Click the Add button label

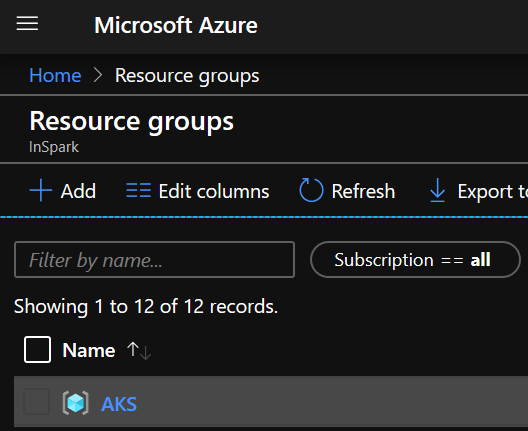click(78, 191)
